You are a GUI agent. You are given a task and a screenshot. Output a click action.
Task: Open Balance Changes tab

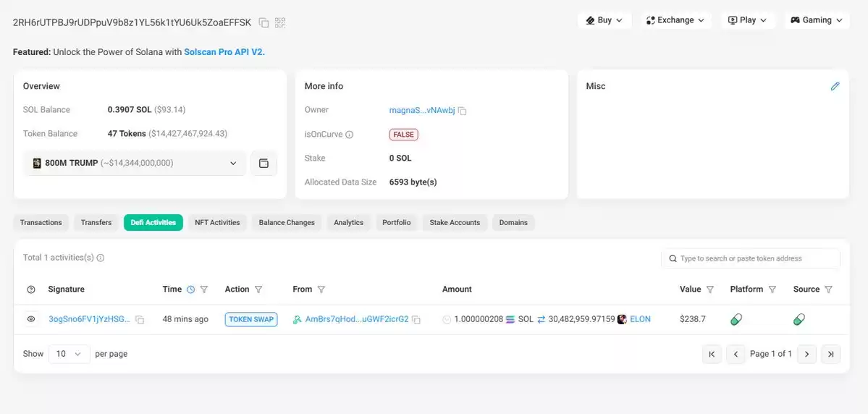click(x=287, y=222)
